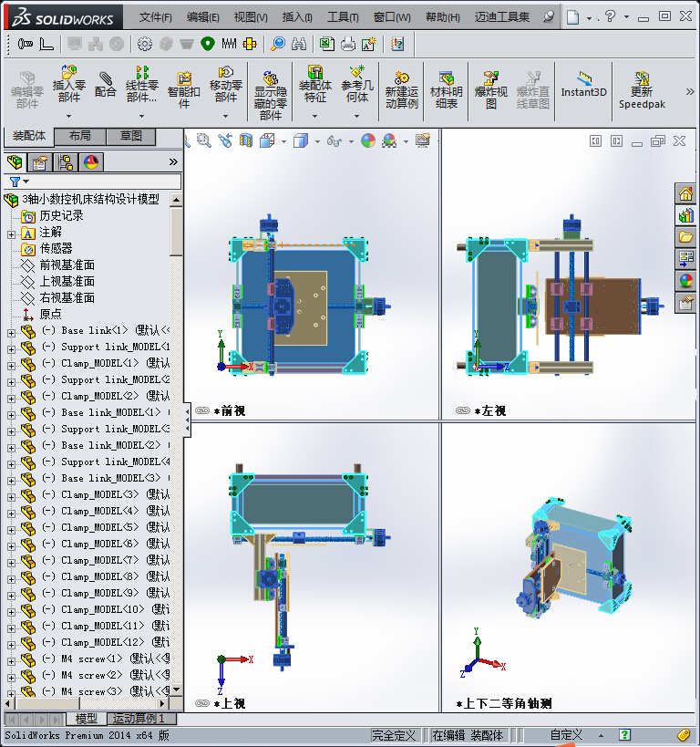Open the 视图(V) menu

(x=251, y=17)
